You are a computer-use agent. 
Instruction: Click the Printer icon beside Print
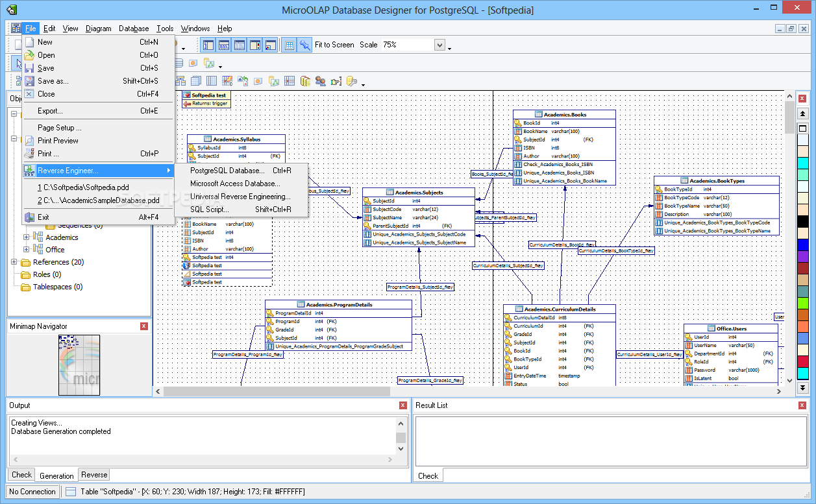(29, 154)
